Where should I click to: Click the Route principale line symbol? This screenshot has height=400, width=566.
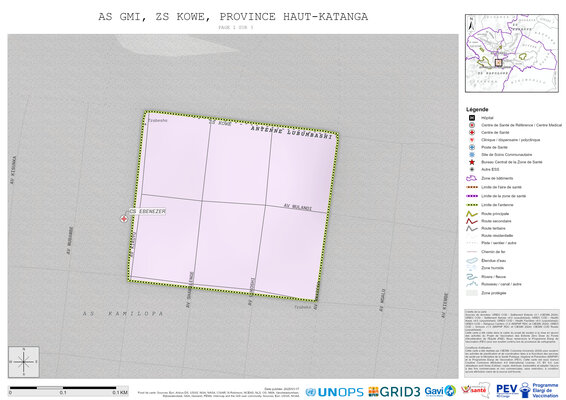point(471,214)
